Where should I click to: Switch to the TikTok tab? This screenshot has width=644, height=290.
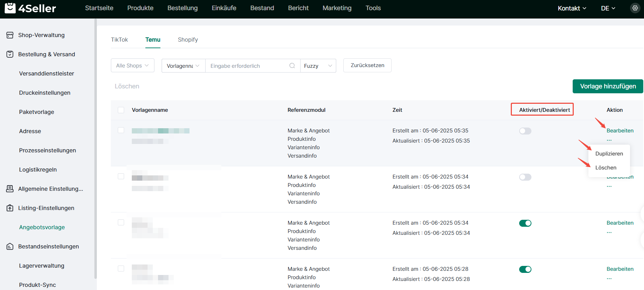click(119, 40)
